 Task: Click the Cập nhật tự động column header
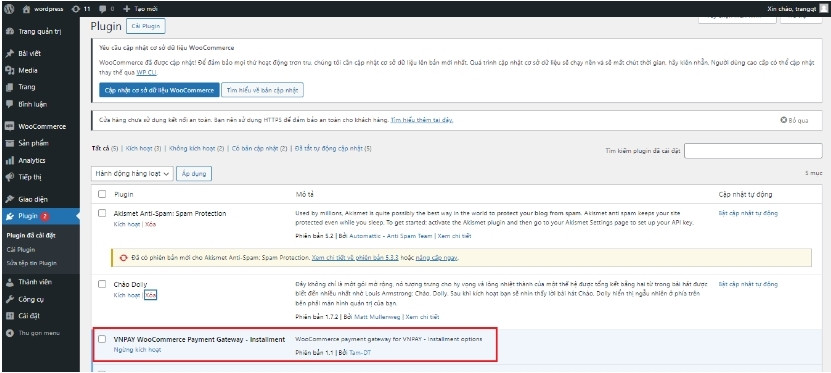point(745,194)
